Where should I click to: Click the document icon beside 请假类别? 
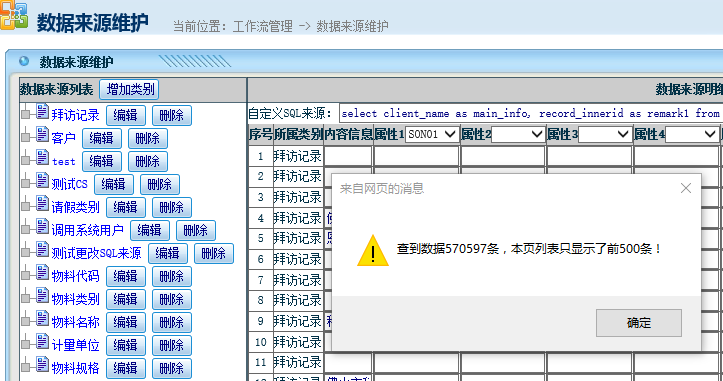click(42, 204)
